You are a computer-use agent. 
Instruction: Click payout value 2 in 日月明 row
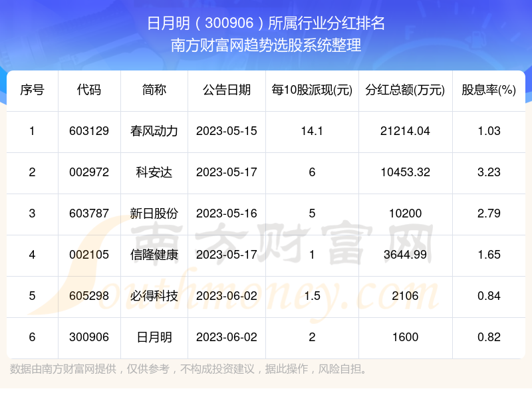(x=312, y=337)
